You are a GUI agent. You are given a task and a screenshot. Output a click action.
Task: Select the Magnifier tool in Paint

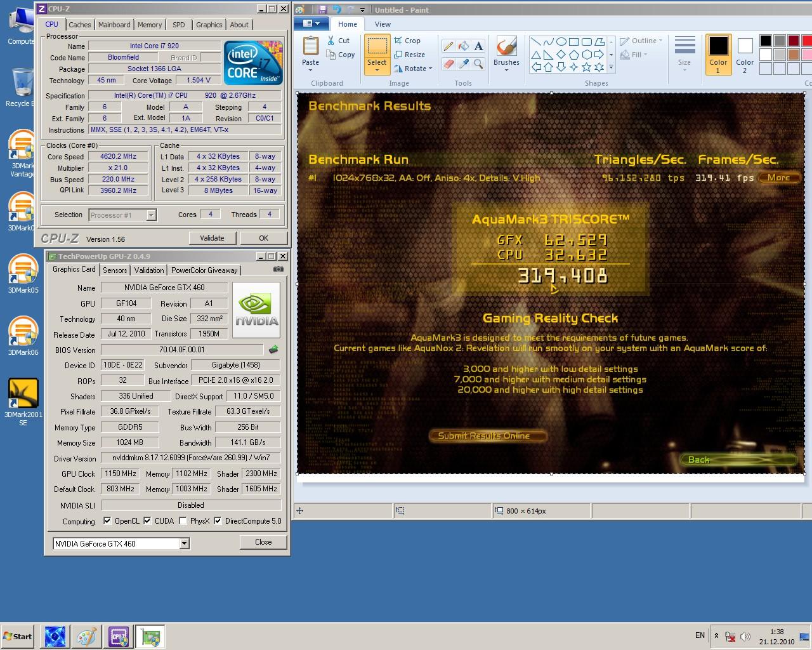coord(478,64)
